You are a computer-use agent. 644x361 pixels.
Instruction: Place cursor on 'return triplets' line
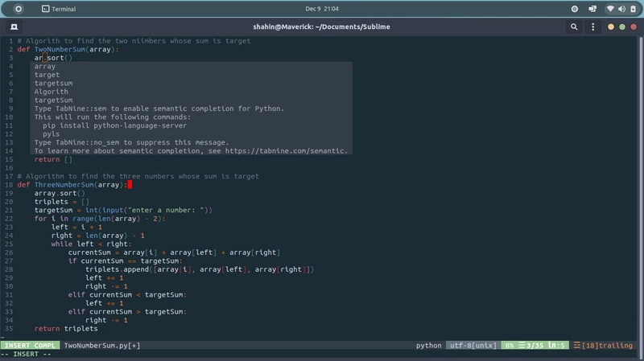[66, 329]
